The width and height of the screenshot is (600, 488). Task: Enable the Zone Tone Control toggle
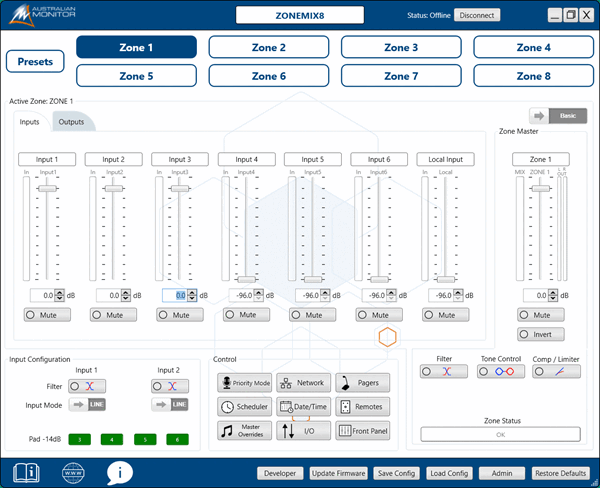(501, 371)
